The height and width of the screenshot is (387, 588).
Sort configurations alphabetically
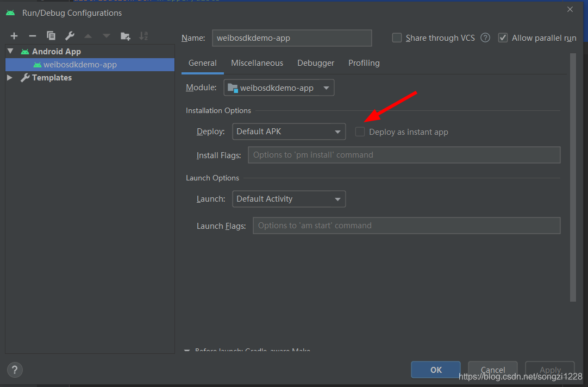point(143,36)
